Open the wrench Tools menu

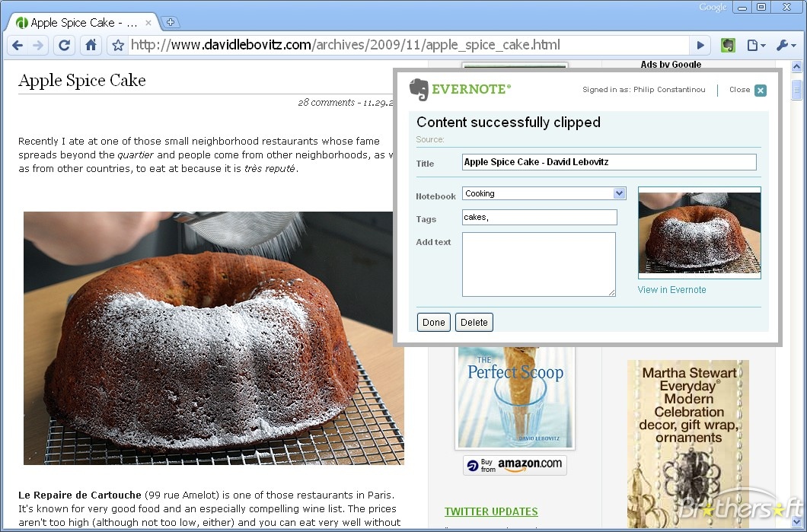click(785, 46)
